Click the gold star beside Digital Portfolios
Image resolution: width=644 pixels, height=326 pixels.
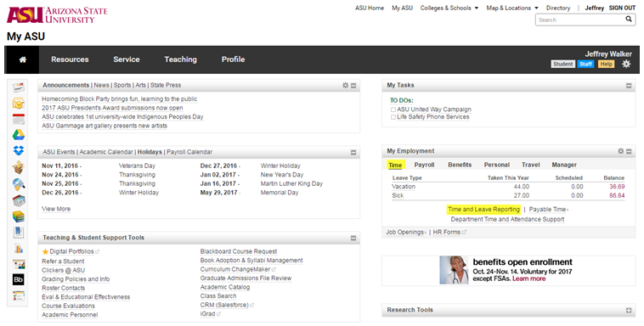(x=45, y=251)
